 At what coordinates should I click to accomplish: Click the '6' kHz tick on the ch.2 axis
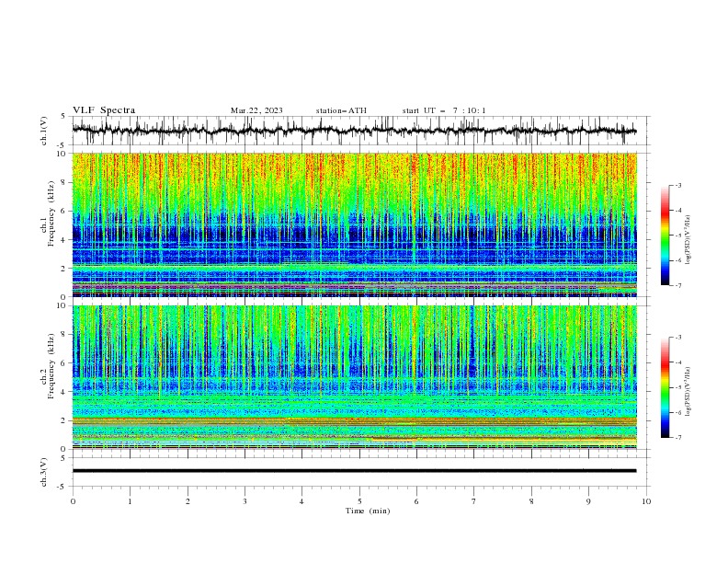point(63,362)
